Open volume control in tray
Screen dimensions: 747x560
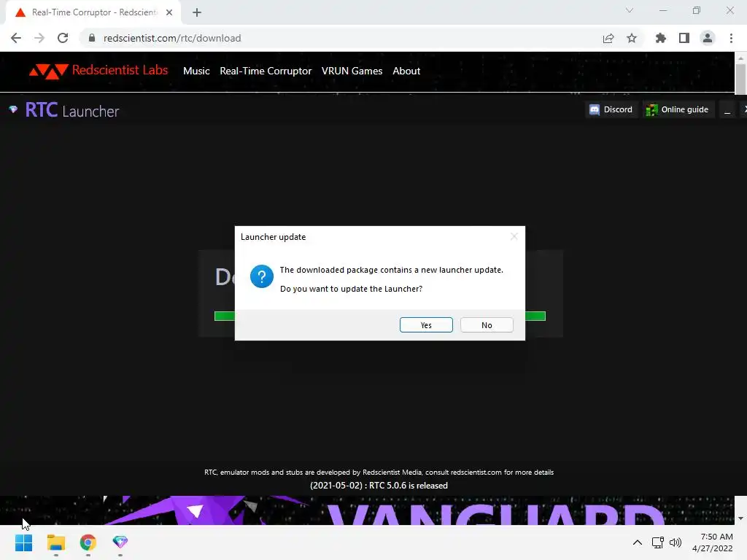675,542
